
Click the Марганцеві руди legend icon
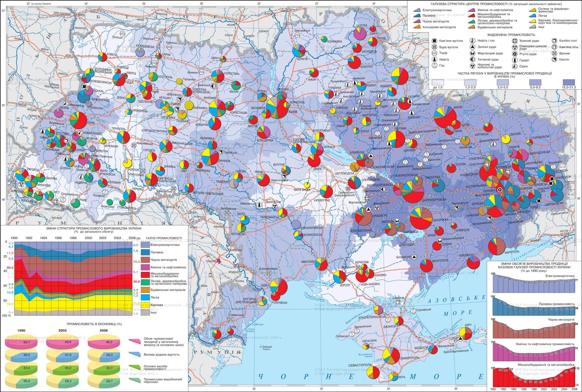click(x=472, y=53)
